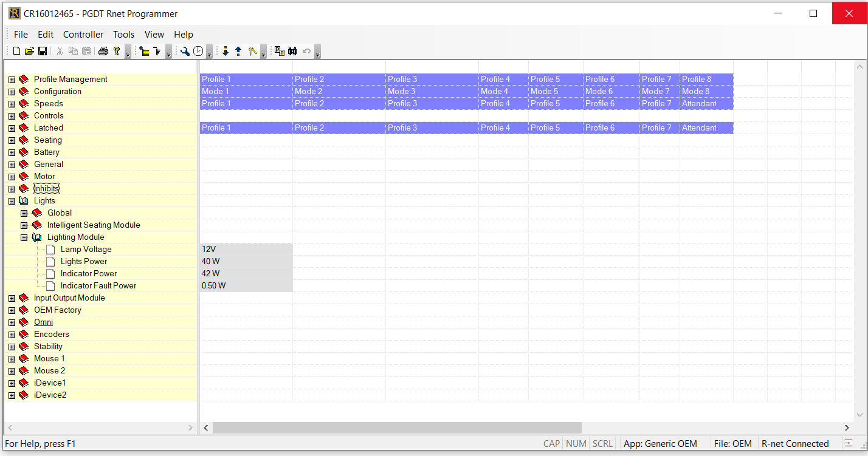Click the grid's right scroll arrow
Image resolution: width=868 pixels, height=456 pixels.
[x=847, y=428]
